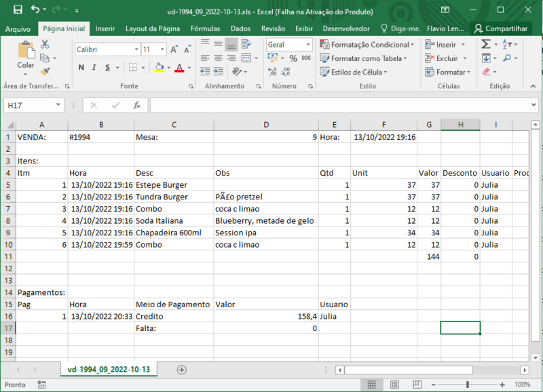
Task: Switch to Page Layout view in status bar
Action: [394, 385]
